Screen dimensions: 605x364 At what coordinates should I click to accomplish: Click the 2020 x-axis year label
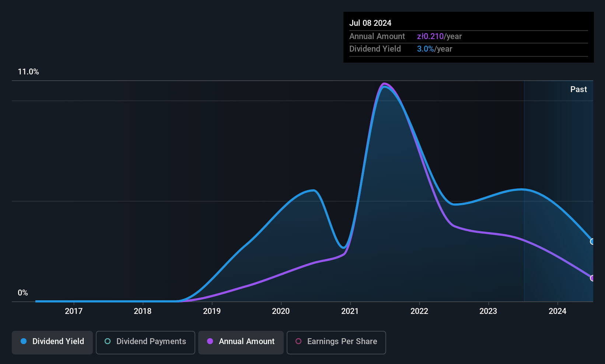coord(281,311)
